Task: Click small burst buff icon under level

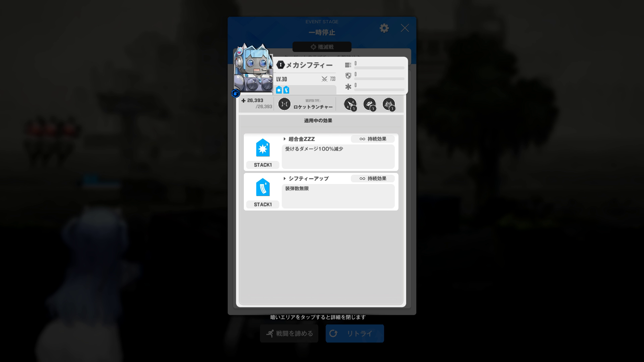Action: 279,90
